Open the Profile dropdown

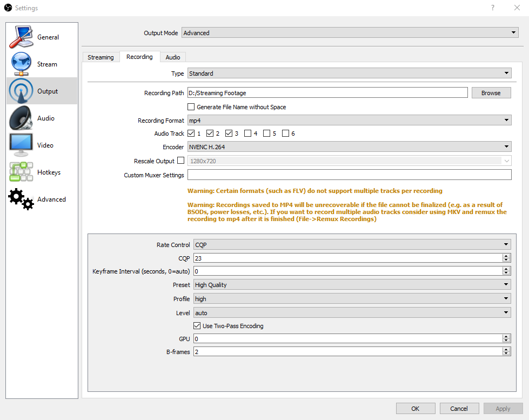[352, 298]
